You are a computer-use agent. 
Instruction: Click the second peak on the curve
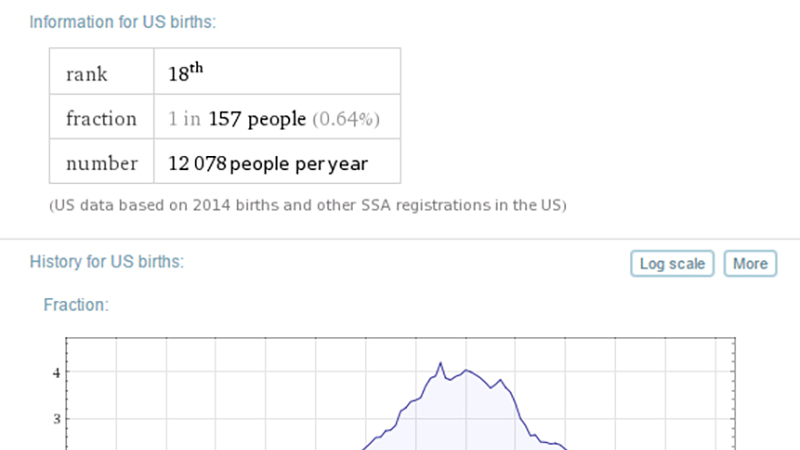point(466,370)
